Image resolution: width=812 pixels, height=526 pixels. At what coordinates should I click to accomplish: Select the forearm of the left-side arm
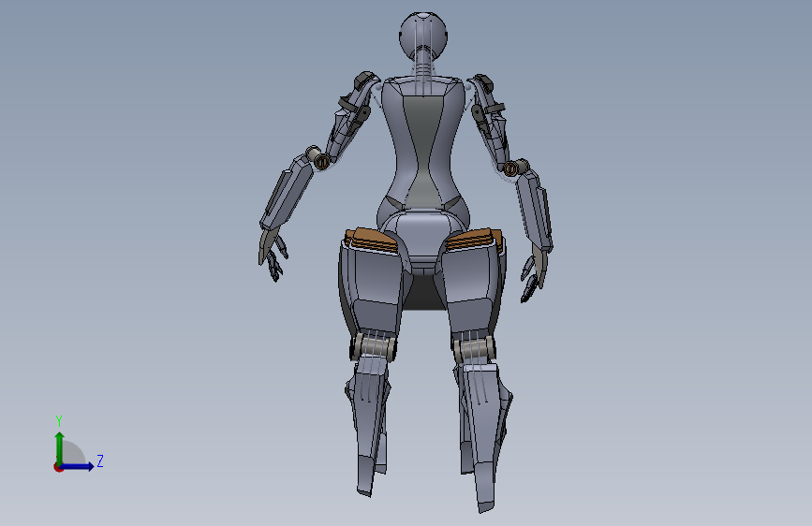click(x=286, y=193)
